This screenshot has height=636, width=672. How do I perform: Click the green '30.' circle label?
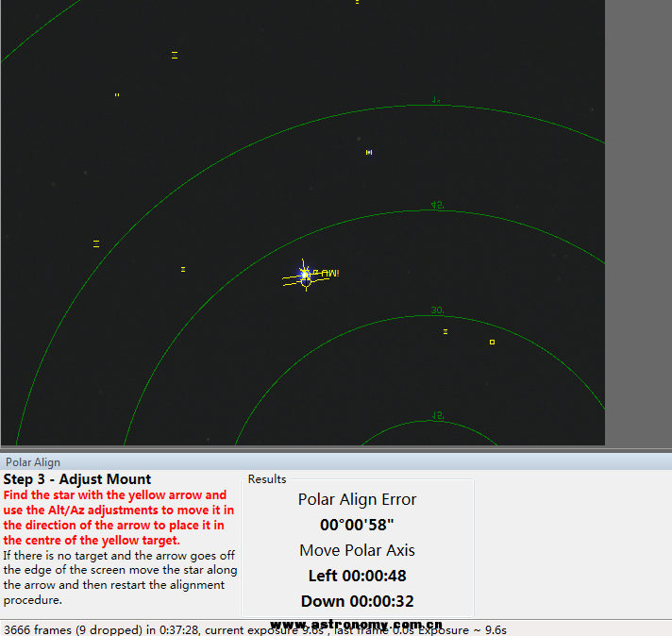(437, 310)
